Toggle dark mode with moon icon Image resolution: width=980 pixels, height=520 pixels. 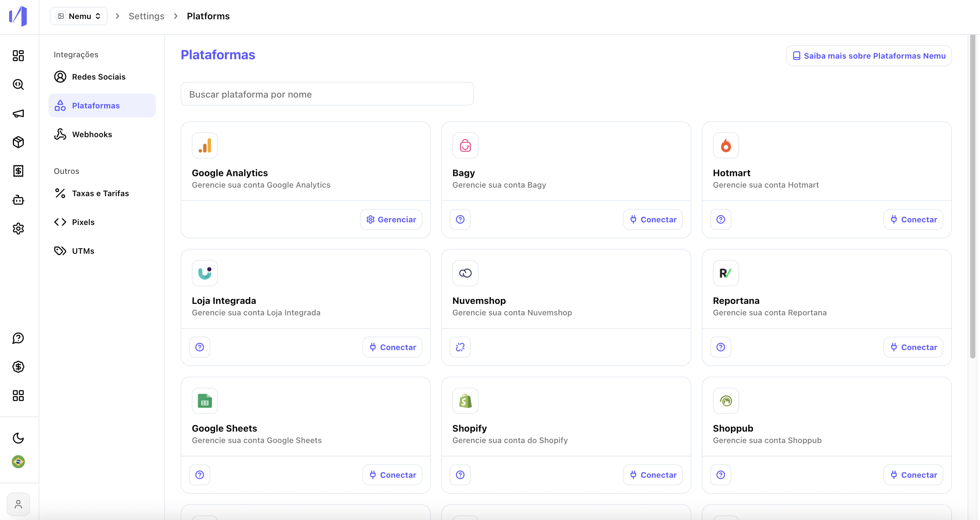tap(18, 438)
